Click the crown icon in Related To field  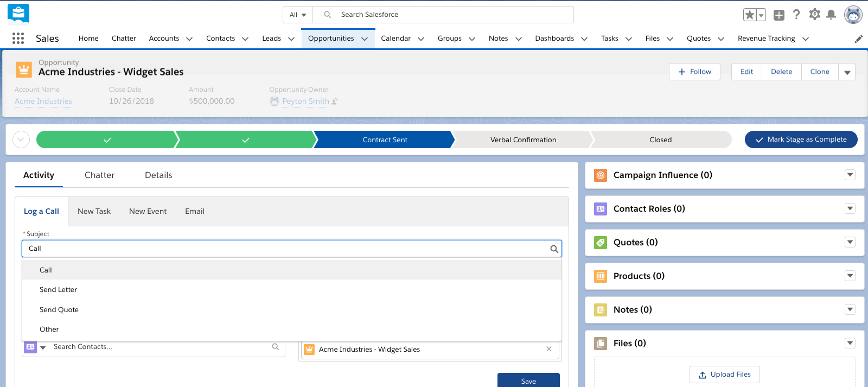309,349
